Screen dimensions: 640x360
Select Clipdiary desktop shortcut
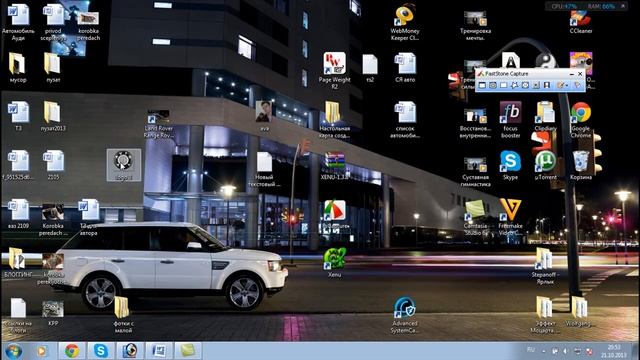click(x=545, y=117)
